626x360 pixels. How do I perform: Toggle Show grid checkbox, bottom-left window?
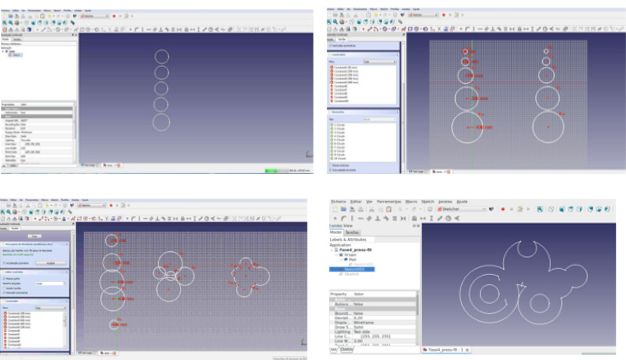tap(4, 279)
